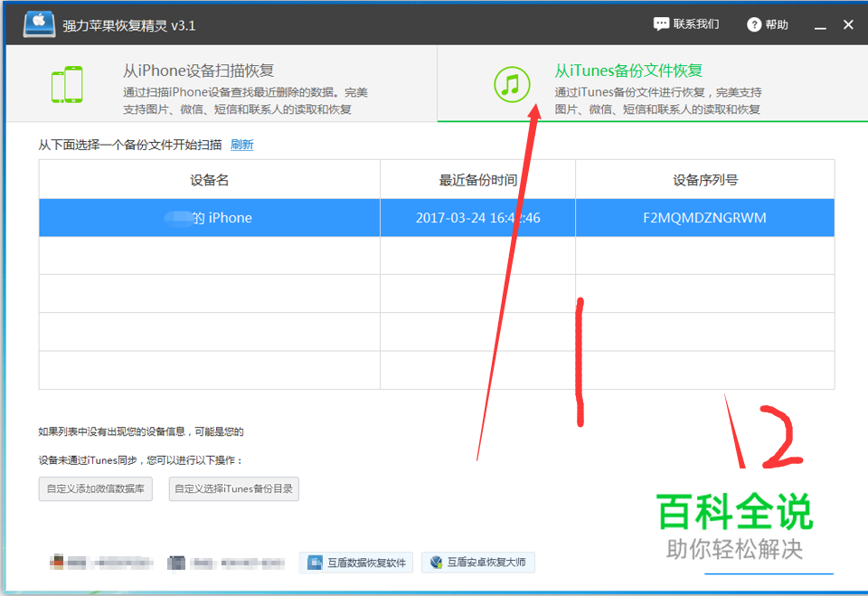This screenshot has width=868, height=596.
Task: Click 最近备份时间 column header
Action: coord(477,180)
